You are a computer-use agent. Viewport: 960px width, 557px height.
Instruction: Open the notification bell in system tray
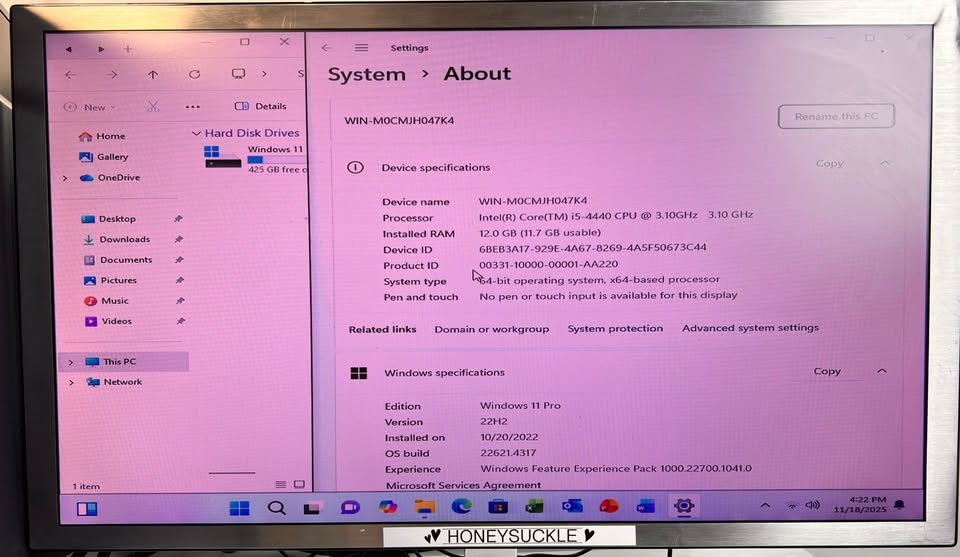tap(899, 505)
